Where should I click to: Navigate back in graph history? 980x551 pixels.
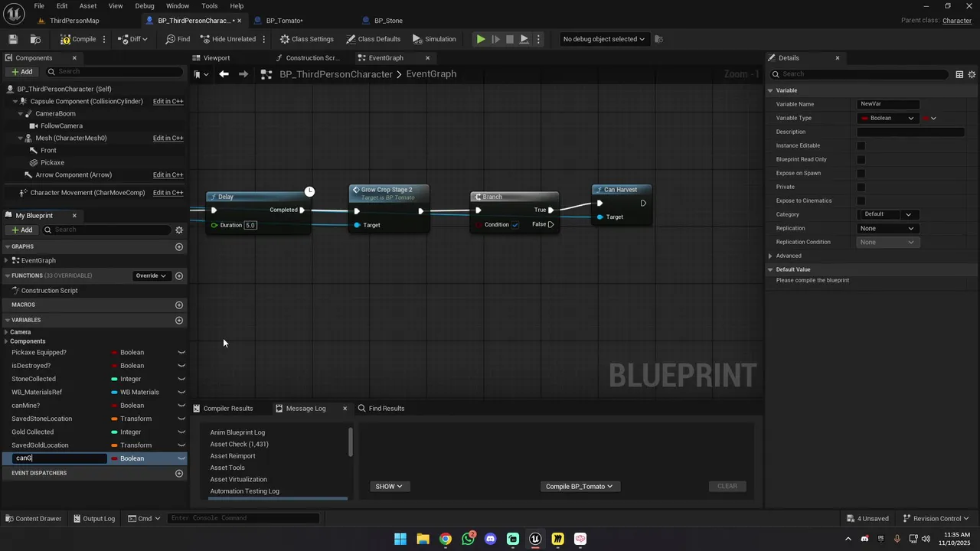pyautogui.click(x=224, y=74)
